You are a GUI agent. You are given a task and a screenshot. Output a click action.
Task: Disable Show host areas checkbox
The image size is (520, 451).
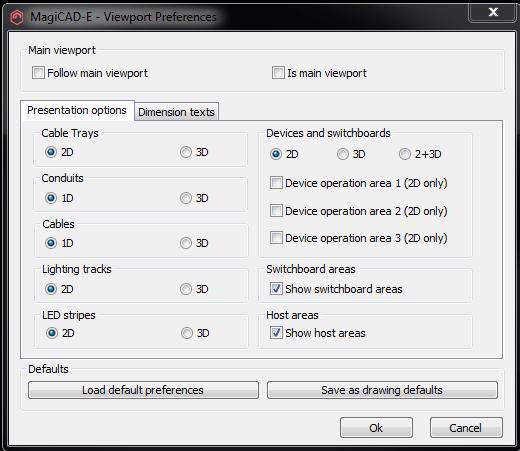[276, 333]
